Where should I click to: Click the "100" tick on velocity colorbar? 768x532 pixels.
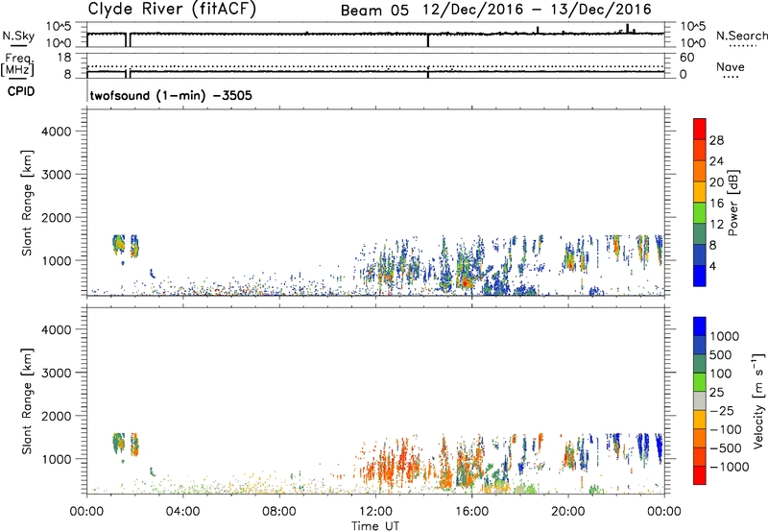[x=721, y=374]
